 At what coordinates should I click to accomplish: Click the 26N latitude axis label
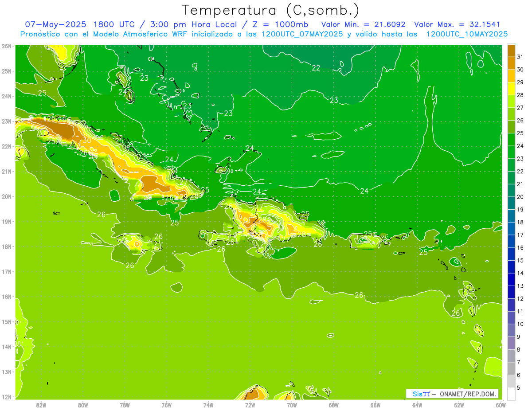(6, 46)
